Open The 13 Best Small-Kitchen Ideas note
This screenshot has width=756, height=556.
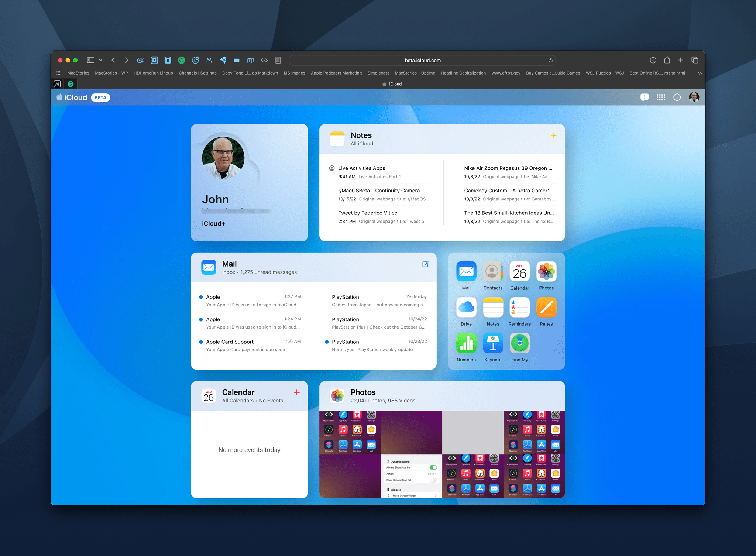(510, 217)
